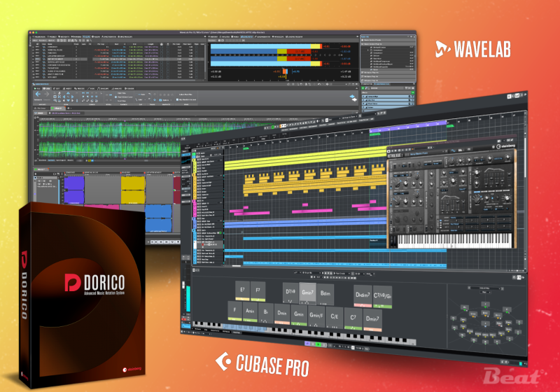This screenshot has height=392, width=560.
Task: Click the Retrologue 2 plugin logo
Action: tap(395, 155)
